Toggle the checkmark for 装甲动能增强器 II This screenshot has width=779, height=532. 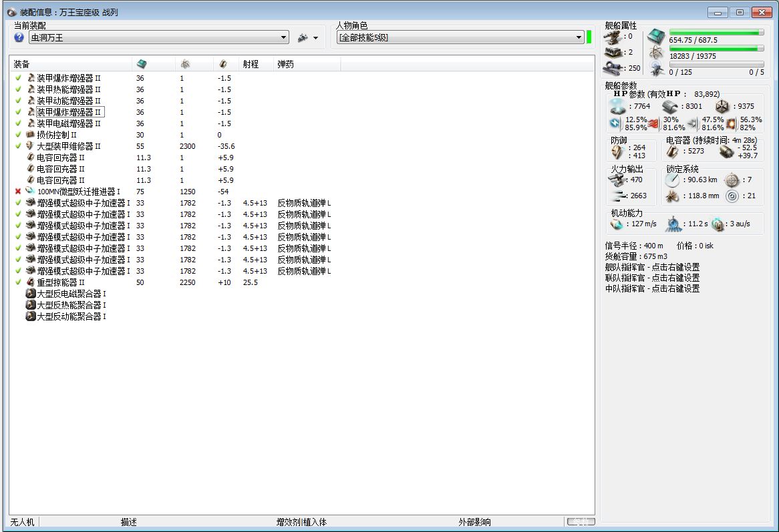(x=18, y=101)
